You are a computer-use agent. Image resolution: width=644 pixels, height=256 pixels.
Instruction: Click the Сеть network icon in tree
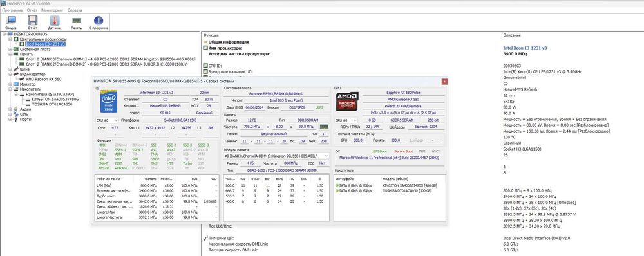tap(17, 114)
